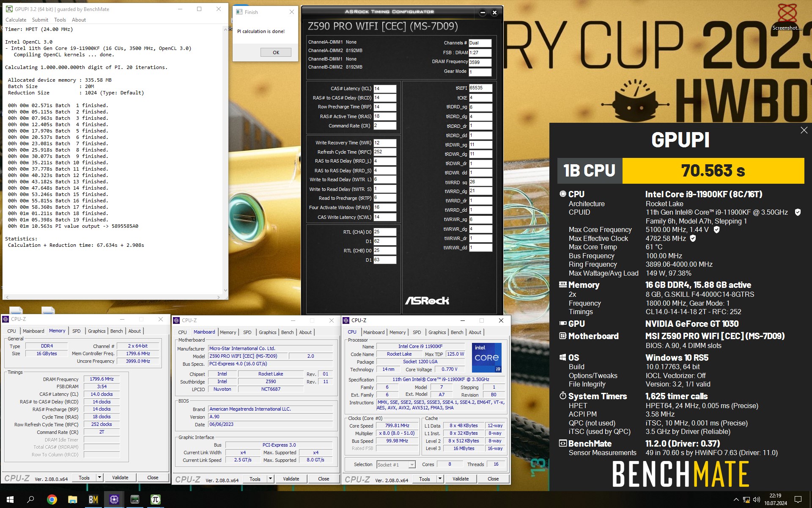Click the Intel Core i9 logo in CPU-Z
The image size is (812, 508).
(487, 358)
